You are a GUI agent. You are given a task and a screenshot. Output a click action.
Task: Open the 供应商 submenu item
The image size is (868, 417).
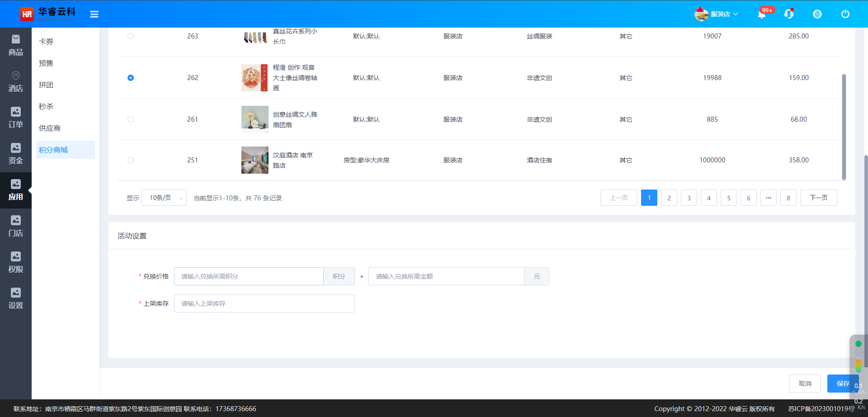[50, 128]
